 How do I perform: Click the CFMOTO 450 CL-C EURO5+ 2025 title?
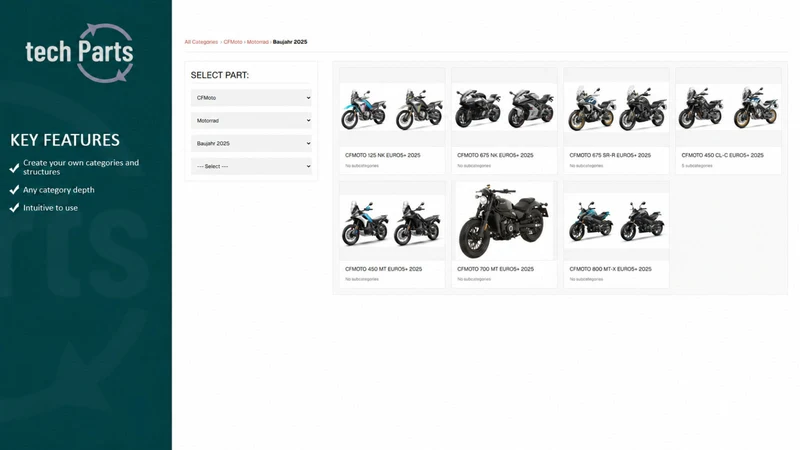coord(722,155)
